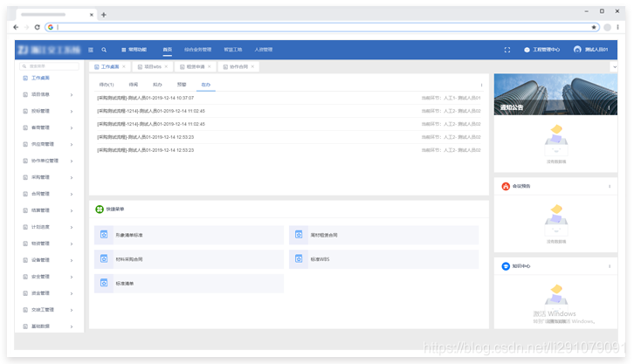634x364 pixels.
Task: Open more options for the 会议预告 panel
Action: tap(610, 186)
